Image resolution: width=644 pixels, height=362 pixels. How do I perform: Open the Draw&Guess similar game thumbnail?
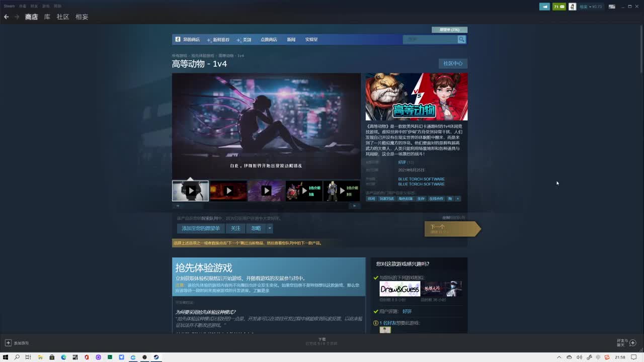tap(400, 289)
